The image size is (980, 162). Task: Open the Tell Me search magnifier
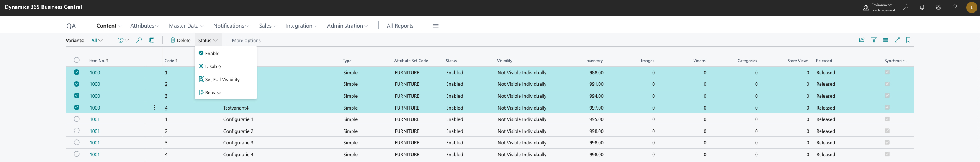point(905,7)
